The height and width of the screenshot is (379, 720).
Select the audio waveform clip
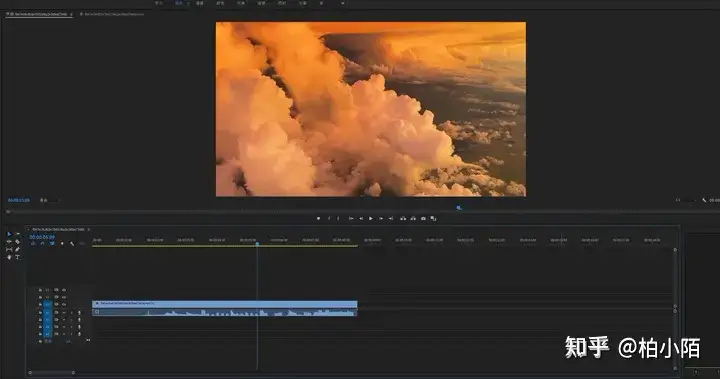coord(225,312)
